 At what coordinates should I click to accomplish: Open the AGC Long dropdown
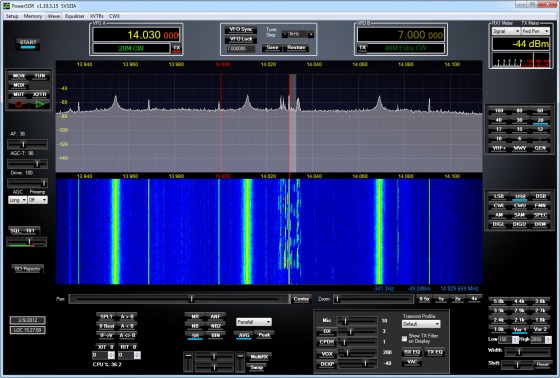pyautogui.click(x=18, y=200)
